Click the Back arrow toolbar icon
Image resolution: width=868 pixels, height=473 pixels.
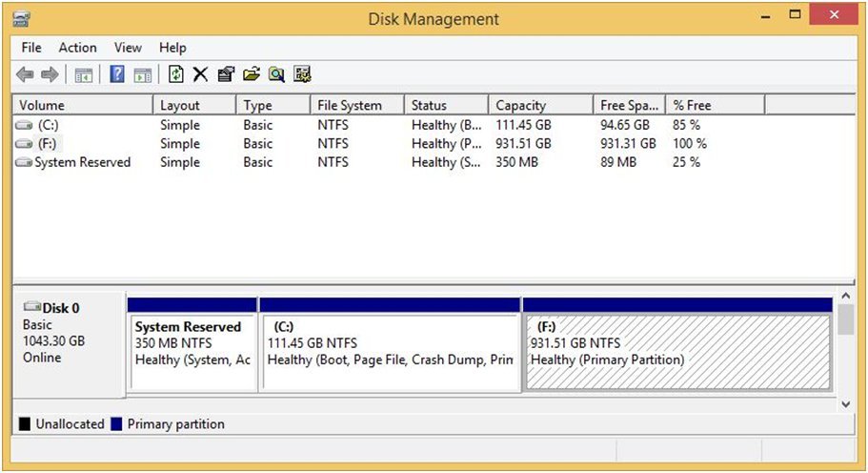(x=25, y=74)
